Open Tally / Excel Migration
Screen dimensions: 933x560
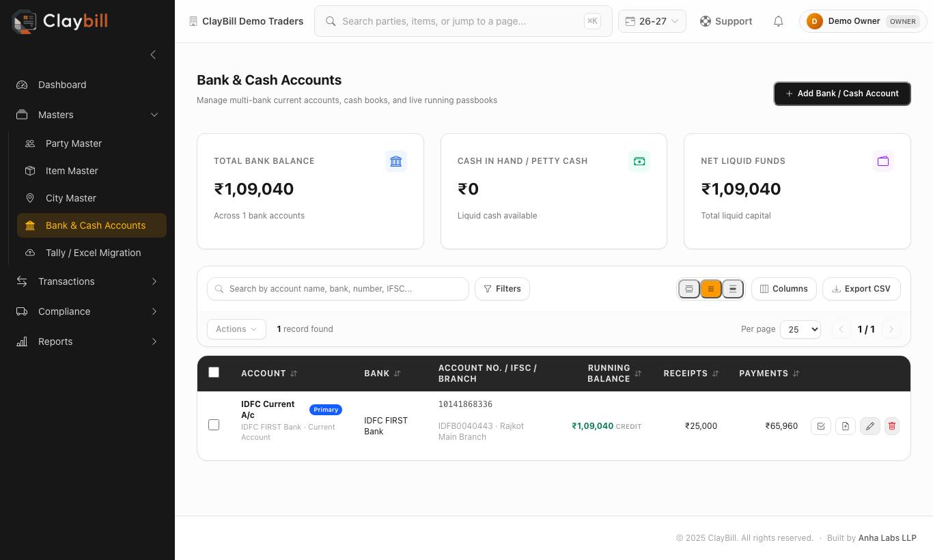pos(92,253)
